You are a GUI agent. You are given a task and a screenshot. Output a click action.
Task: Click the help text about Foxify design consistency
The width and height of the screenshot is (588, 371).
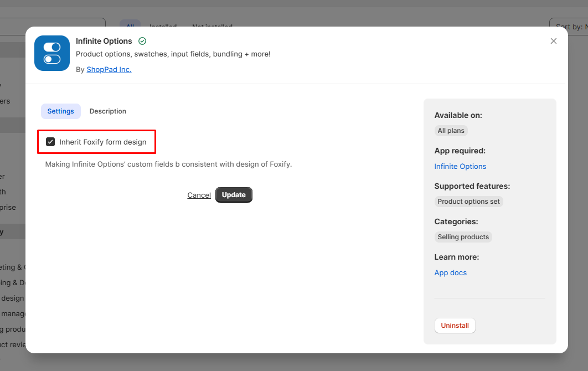point(168,164)
